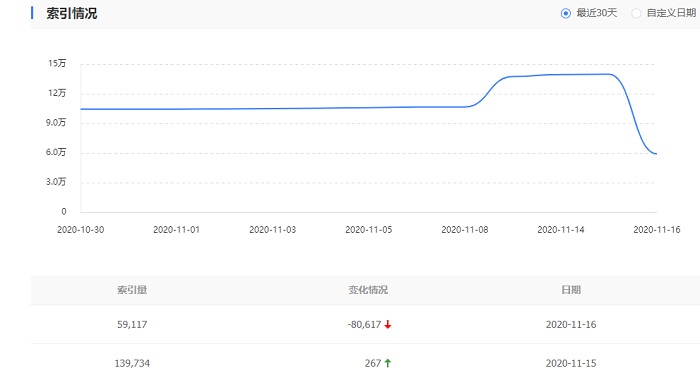Click the 2020-11-14 axis label
This screenshot has height=382, width=700.
[561, 229]
